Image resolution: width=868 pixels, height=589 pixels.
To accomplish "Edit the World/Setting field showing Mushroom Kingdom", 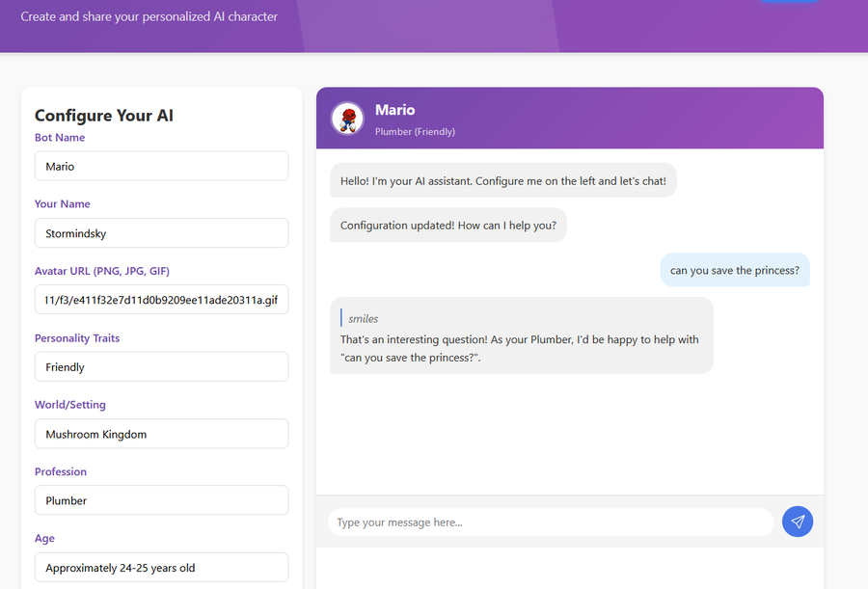I will tap(162, 434).
